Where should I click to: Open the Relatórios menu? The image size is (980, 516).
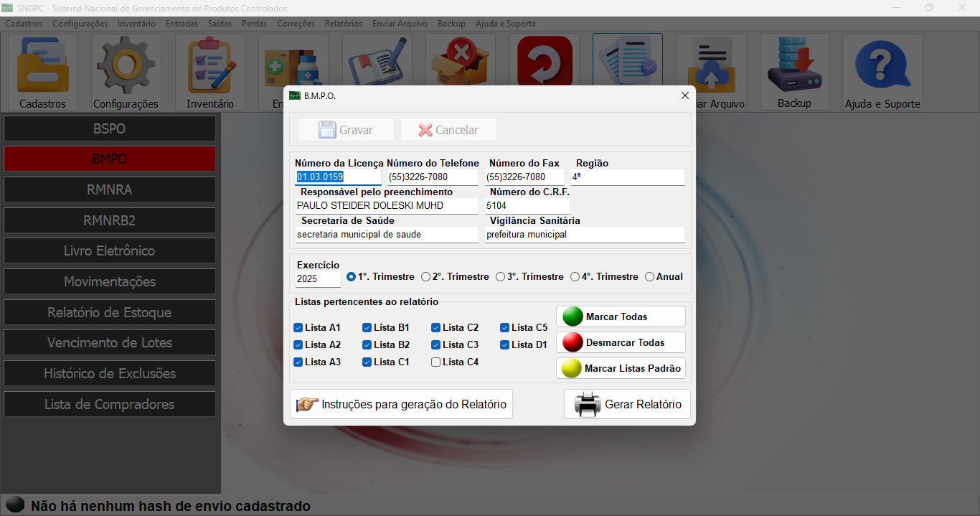point(343,24)
